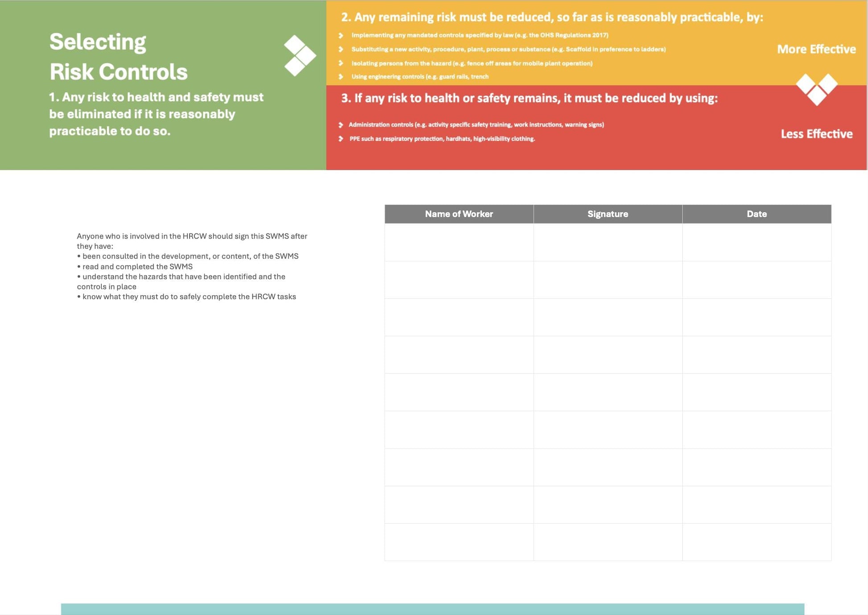Click the chevron bullet beside 'Using engineering controls'
The image size is (868, 615).
(341, 77)
